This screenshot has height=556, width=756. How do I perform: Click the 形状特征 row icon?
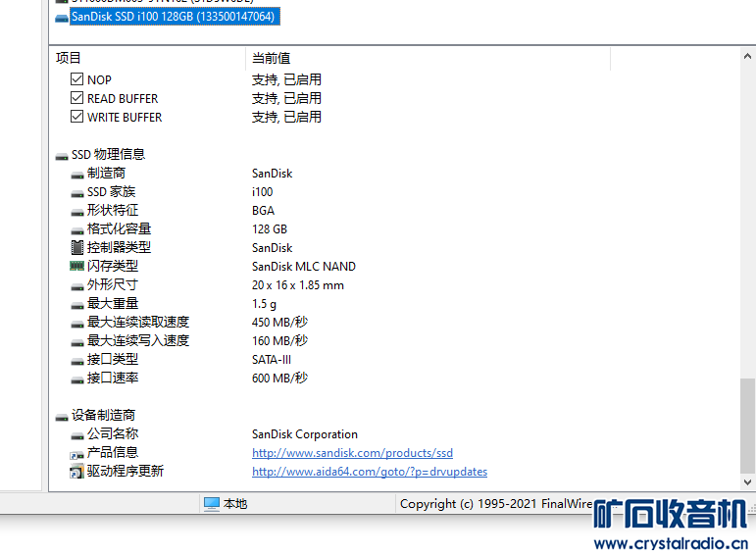coord(77,212)
